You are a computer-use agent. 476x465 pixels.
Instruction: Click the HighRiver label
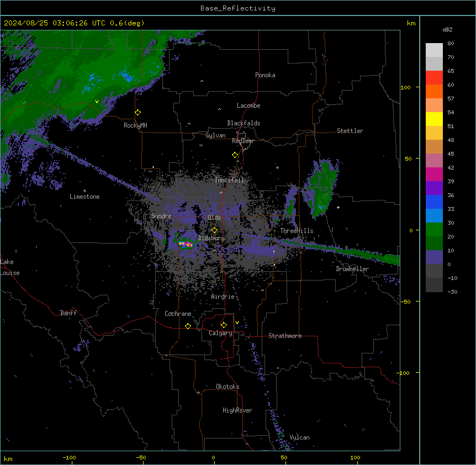pos(237,410)
